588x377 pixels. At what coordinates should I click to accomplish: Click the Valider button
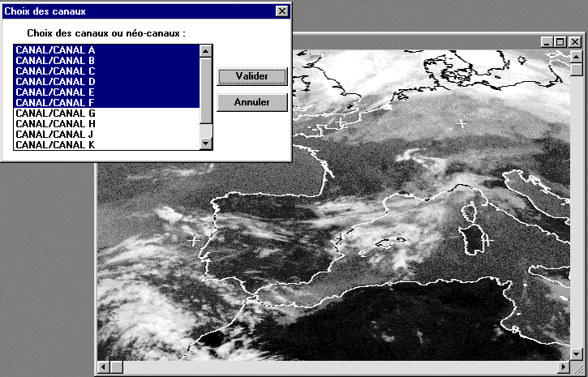click(x=252, y=75)
